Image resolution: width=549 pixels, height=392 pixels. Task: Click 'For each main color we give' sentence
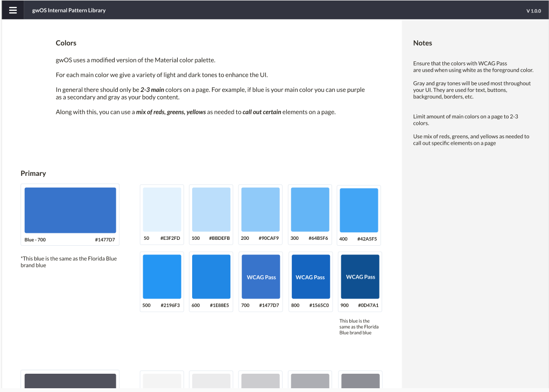click(162, 75)
